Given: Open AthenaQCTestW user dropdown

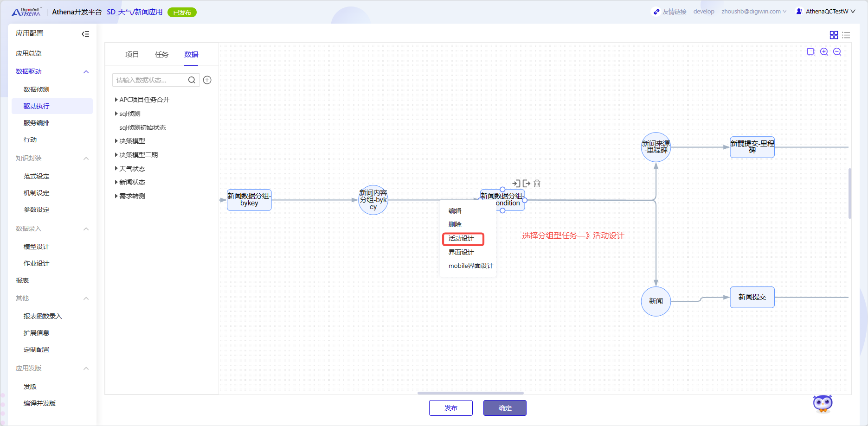Looking at the screenshot, I should tap(830, 12).
